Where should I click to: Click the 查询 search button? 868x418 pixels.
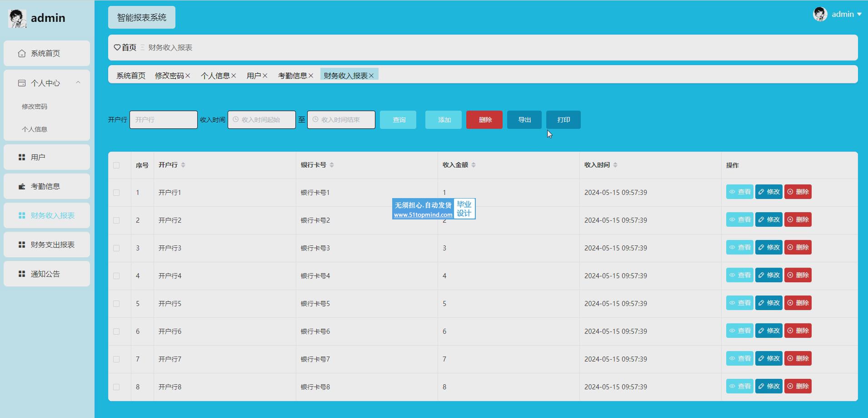[398, 120]
